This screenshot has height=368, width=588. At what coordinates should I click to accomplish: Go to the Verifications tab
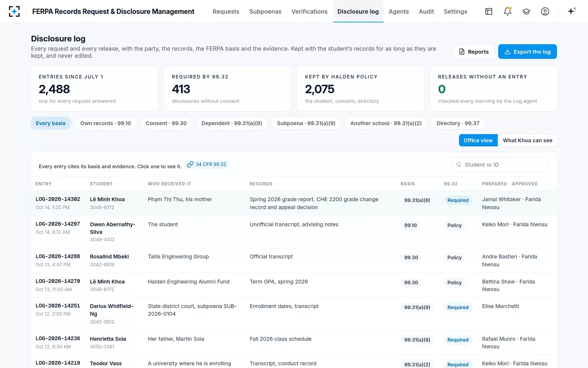tap(310, 11)
